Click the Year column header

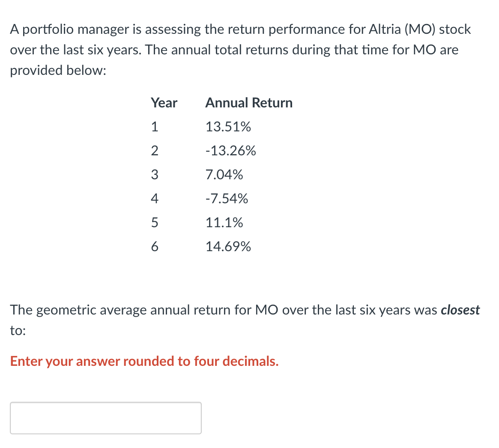[164, 103]
